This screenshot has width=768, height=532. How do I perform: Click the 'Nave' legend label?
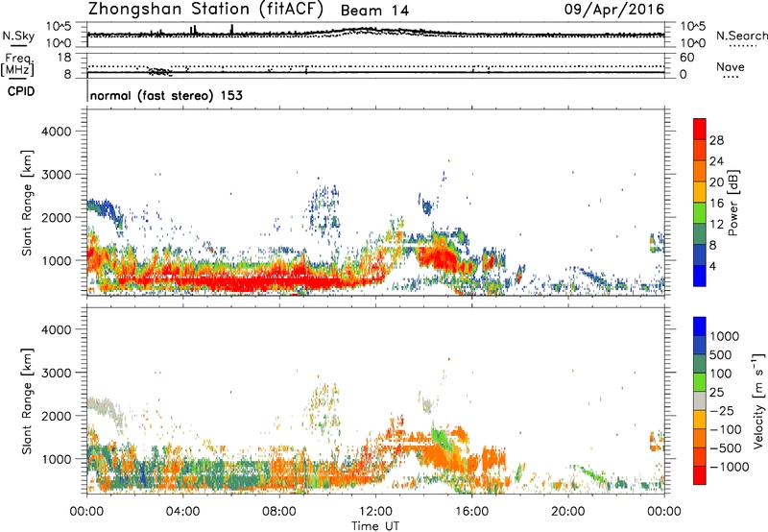point(731,66)
